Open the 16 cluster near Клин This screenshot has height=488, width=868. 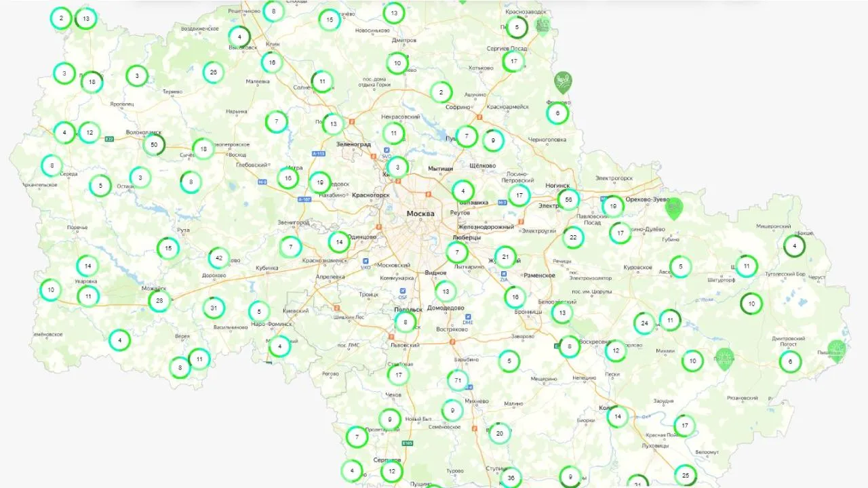click(272, 62)
